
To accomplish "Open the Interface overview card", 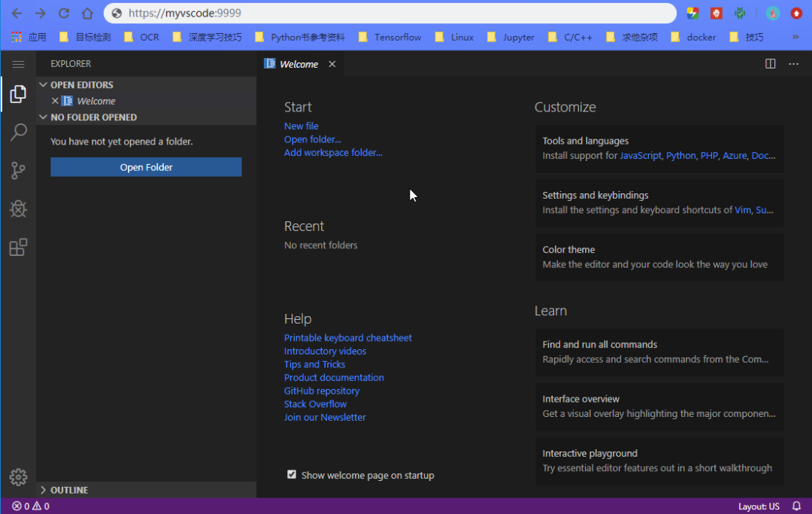I will click(x=659, y=406).
